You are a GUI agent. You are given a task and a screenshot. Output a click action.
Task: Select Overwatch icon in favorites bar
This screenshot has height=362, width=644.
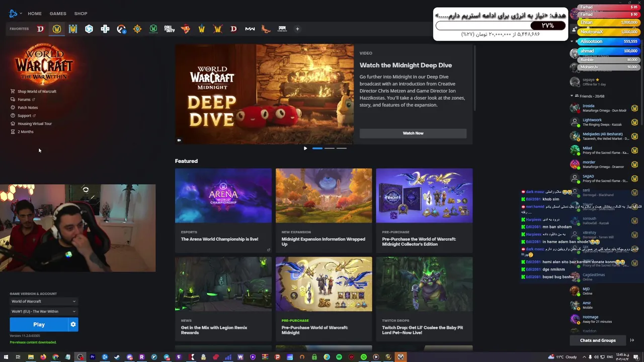click(121, 29)
